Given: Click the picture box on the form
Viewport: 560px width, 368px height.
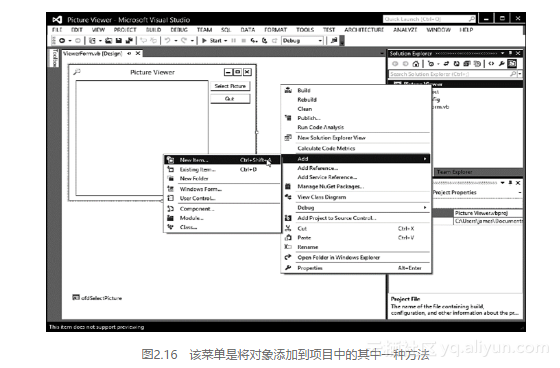Looking at the screenshot, I should tap(142, 138).
